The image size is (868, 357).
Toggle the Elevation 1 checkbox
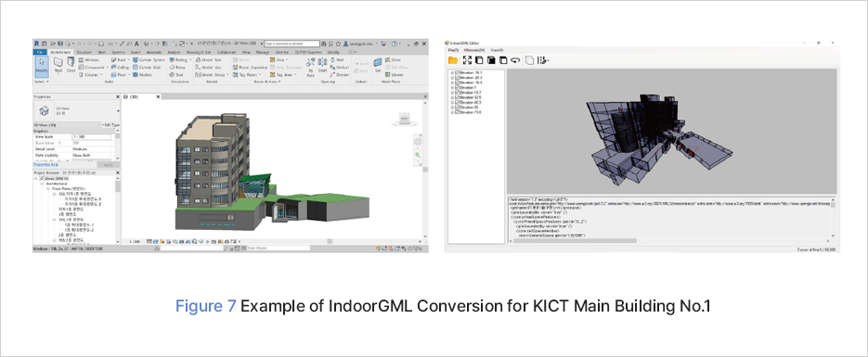click(x=458, y=87)
